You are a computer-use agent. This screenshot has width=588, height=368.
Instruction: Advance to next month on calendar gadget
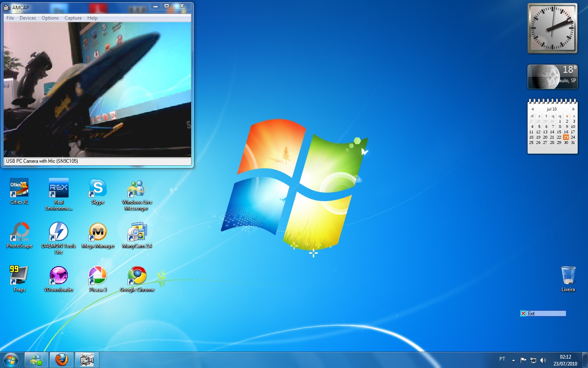573,109
